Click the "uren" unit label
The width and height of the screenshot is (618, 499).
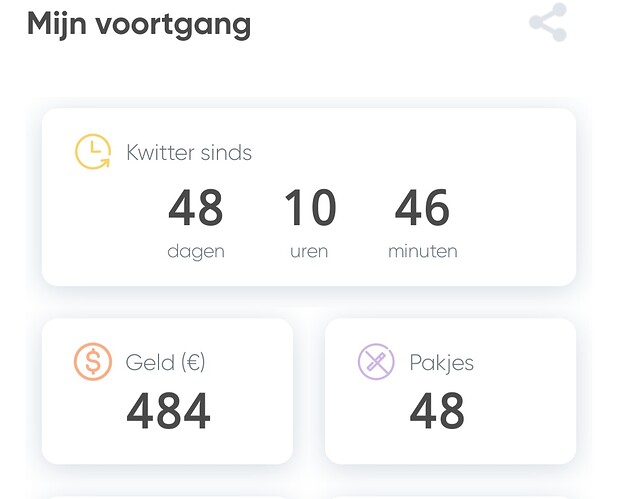click(309, 252)
